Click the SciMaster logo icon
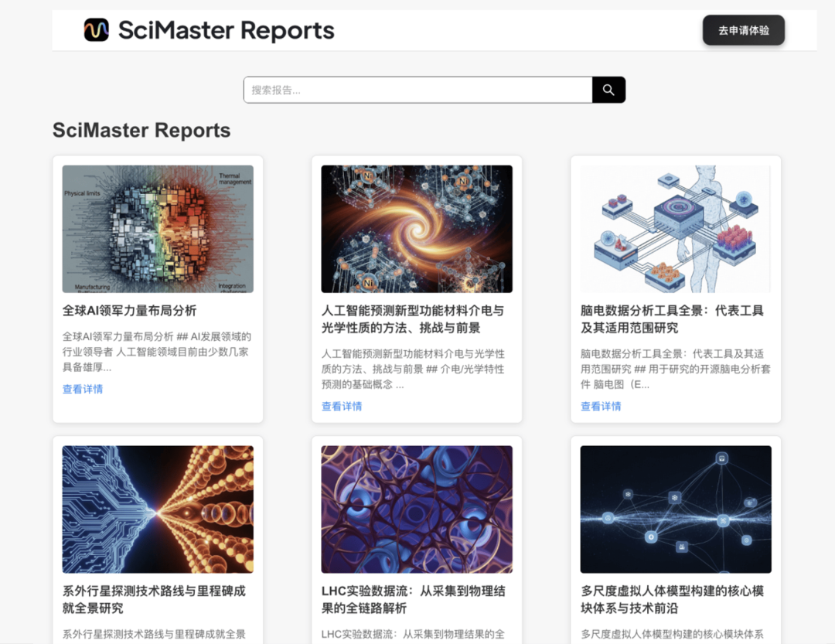835x644 pixels. (97, 30)
